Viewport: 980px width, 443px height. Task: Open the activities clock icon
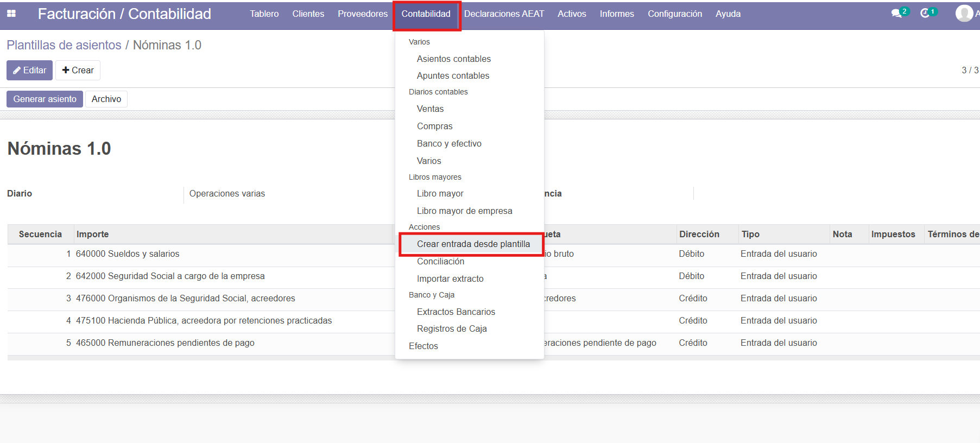925,13
